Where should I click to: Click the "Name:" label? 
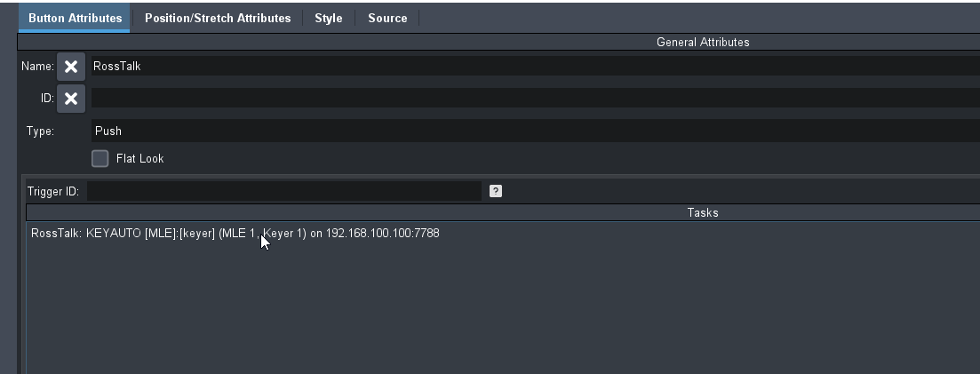[37, 67]
